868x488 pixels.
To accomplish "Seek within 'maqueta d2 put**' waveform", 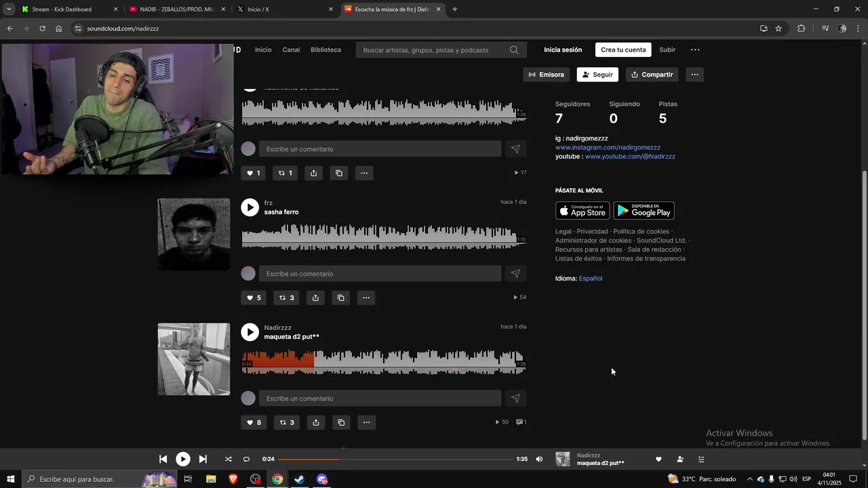I will coord(384,361).
